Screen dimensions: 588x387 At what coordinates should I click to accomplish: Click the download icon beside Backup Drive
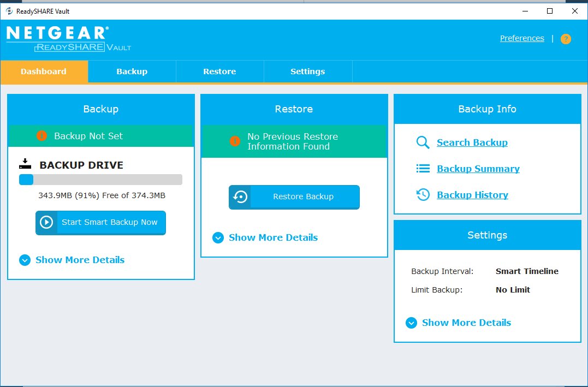25,164
